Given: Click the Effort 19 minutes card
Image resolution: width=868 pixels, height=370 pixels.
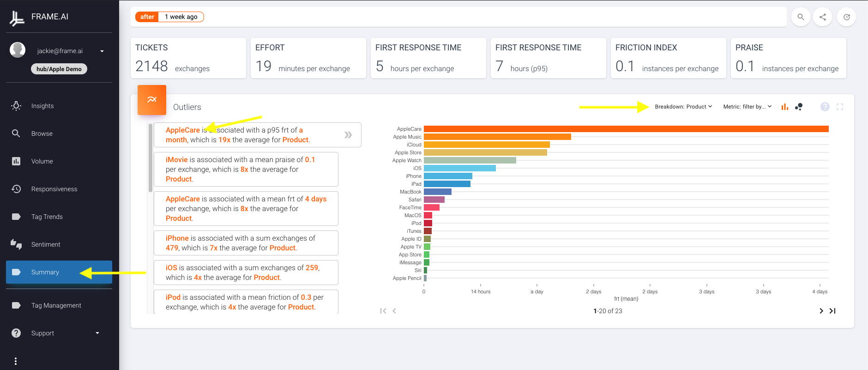Looking at the screenshot, I should pos(308,58).
